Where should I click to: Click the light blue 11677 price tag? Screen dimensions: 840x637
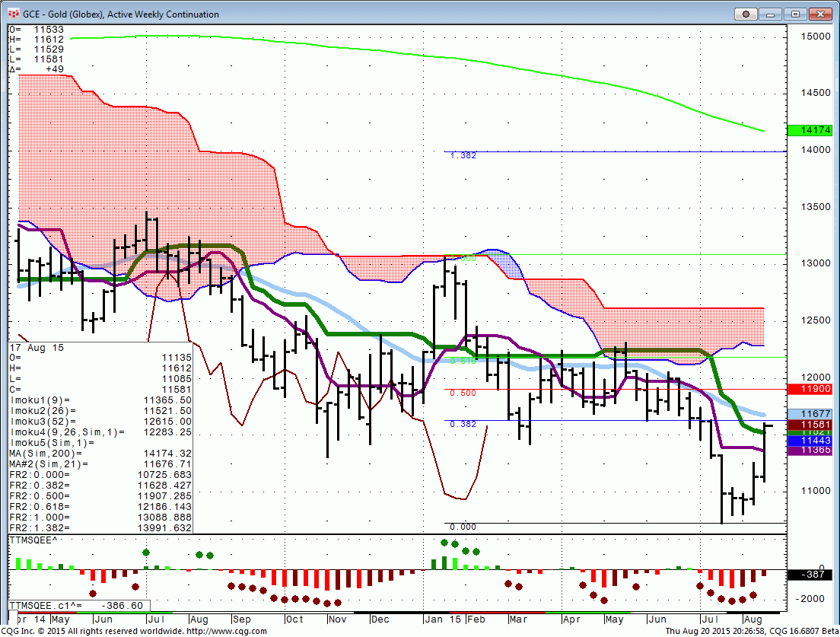[x=810, y=413]
